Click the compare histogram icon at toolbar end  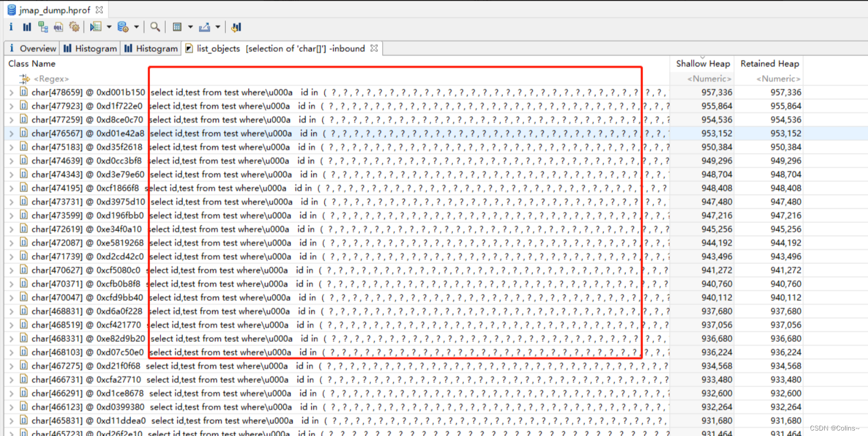click(x=236, y=27)
